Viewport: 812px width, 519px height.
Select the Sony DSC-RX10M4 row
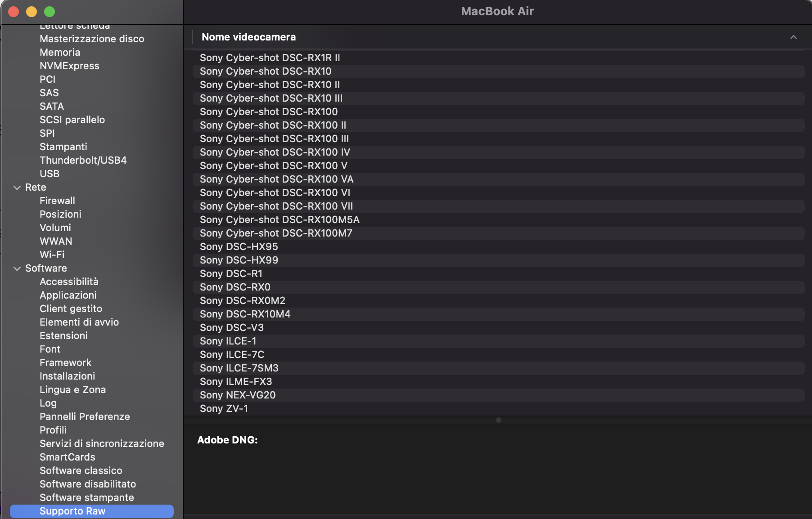point(498,314)
